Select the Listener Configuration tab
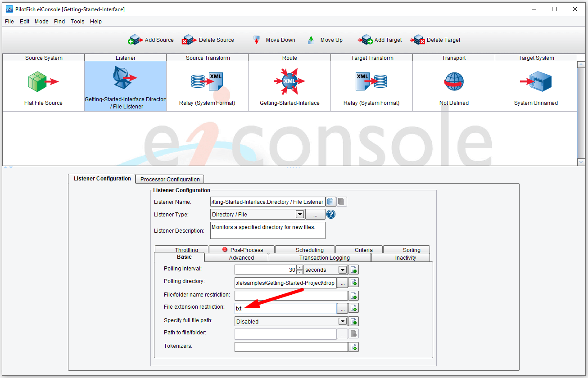Image resolution: width=588 pixels, height=378 pixels. 102,179
